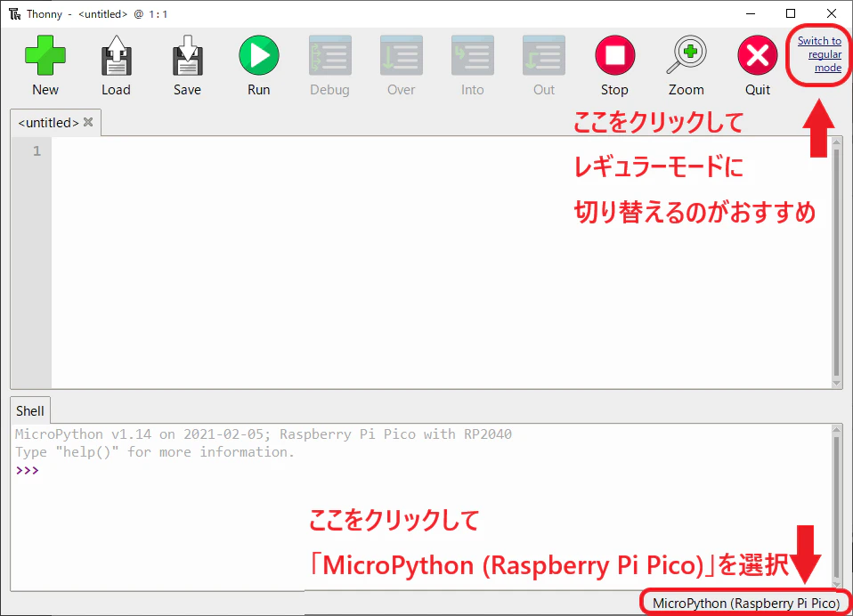Increase font size with the Zoom icon
The height and width of the screenshot is (616, 853).
686,55
